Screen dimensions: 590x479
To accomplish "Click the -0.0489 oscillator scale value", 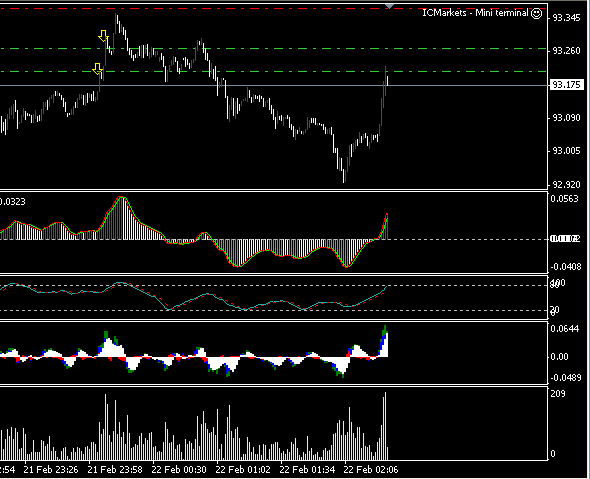I will [x=566, y=377].
